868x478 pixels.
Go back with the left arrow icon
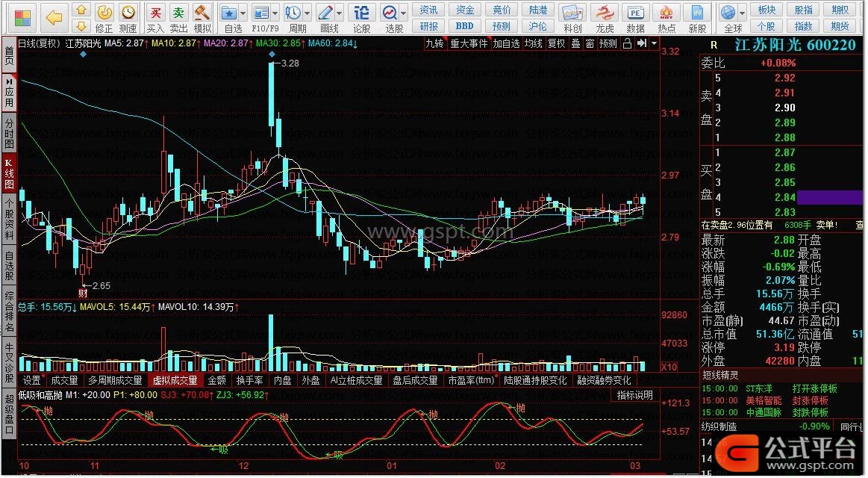pyautogui.click(x=54, y=18)
